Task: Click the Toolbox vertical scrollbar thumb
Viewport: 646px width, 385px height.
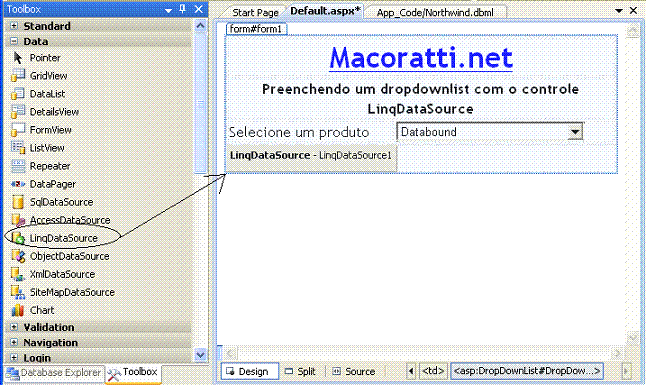Action: [200, 104]
